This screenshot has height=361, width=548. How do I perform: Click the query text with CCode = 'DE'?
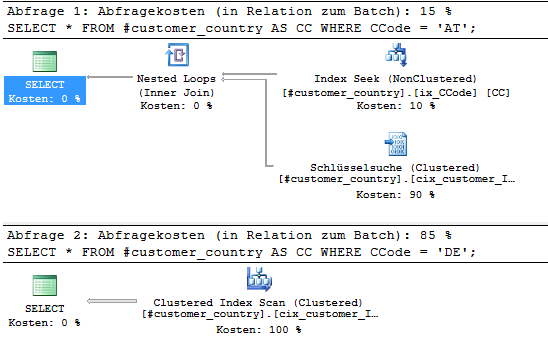[x=241, y=252]
